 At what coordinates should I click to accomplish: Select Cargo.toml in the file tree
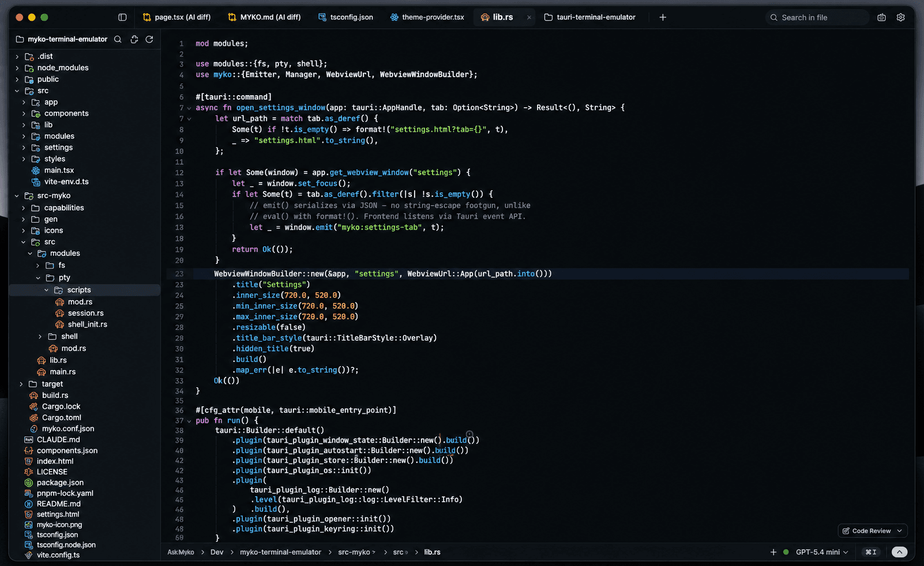(x=62, y=418)
